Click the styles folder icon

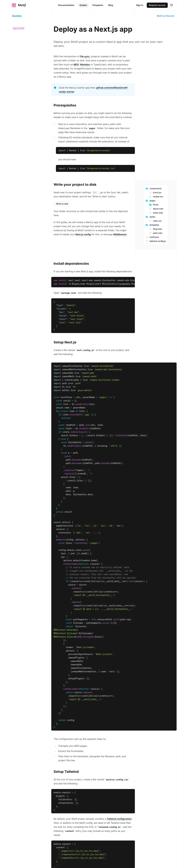point(147,217)
